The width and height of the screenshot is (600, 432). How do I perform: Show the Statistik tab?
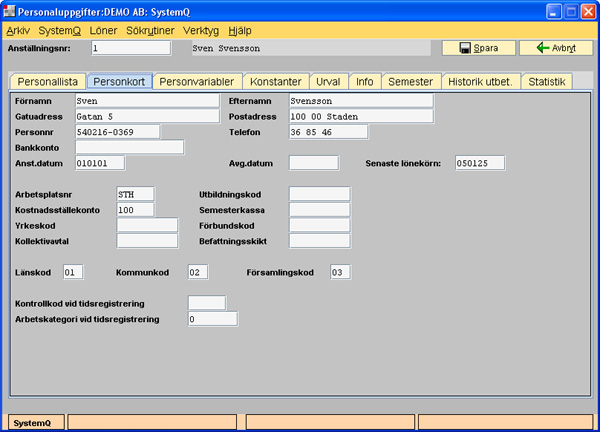[547, 81]
